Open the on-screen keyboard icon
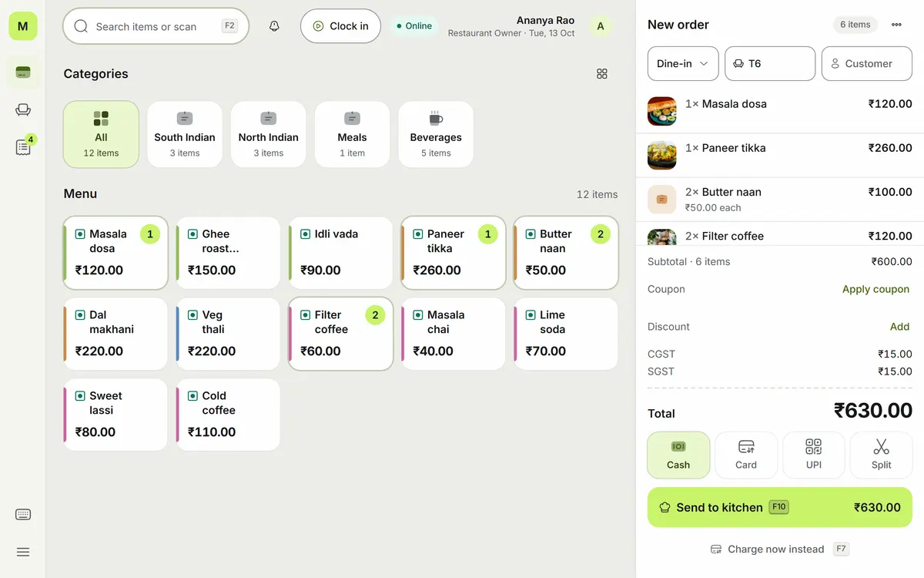This screenshot has width=924, height=578. (23, 515)
